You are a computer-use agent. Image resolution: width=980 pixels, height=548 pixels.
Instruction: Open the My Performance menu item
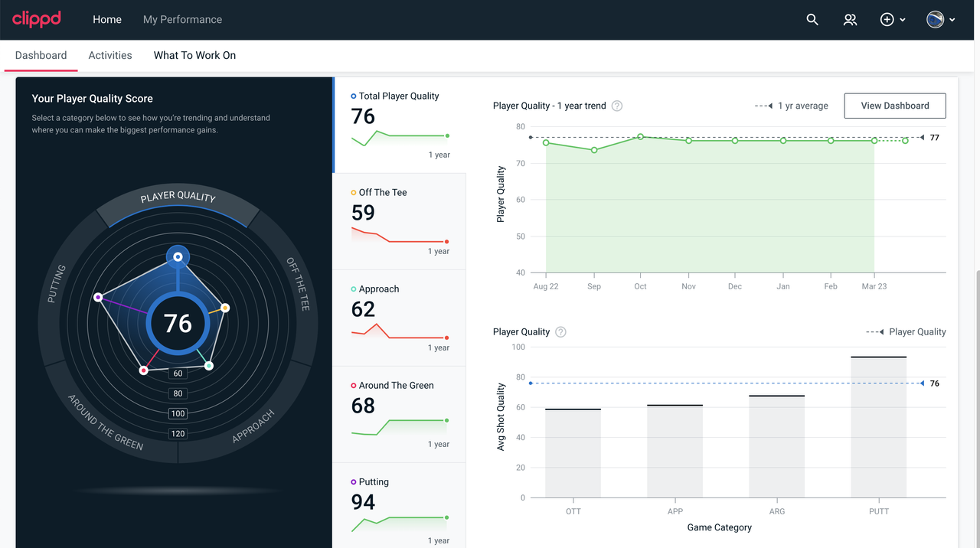tap(182, 20)
